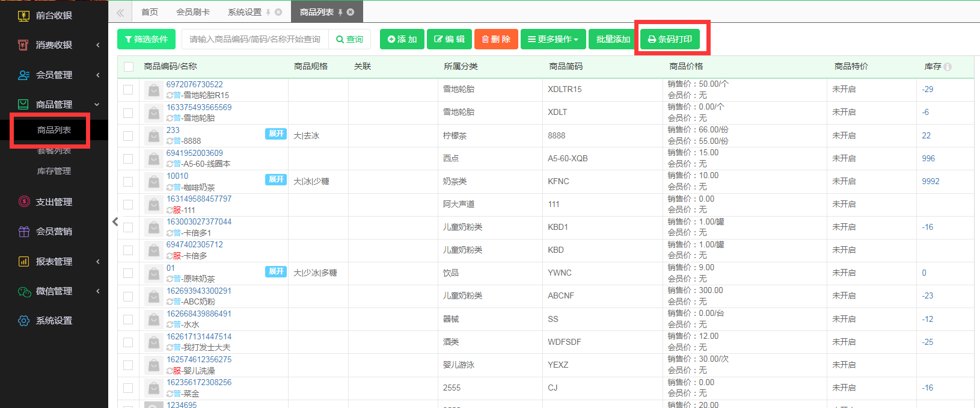Click the 支出管理 expense icon
The image size is (980, 408).
23,202
